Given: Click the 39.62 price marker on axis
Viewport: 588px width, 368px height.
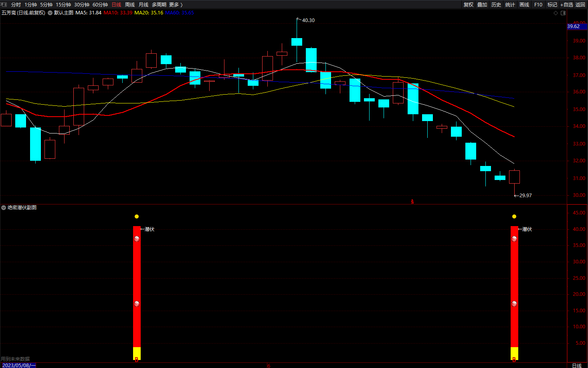Looking at the screenshot, I should click(x=577, y=26).
